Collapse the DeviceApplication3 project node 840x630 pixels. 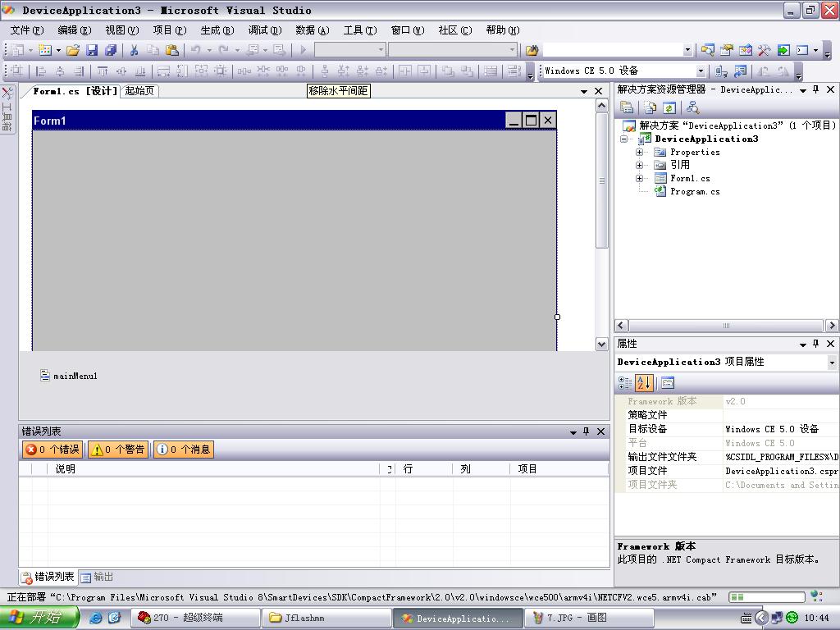(623, 139)
